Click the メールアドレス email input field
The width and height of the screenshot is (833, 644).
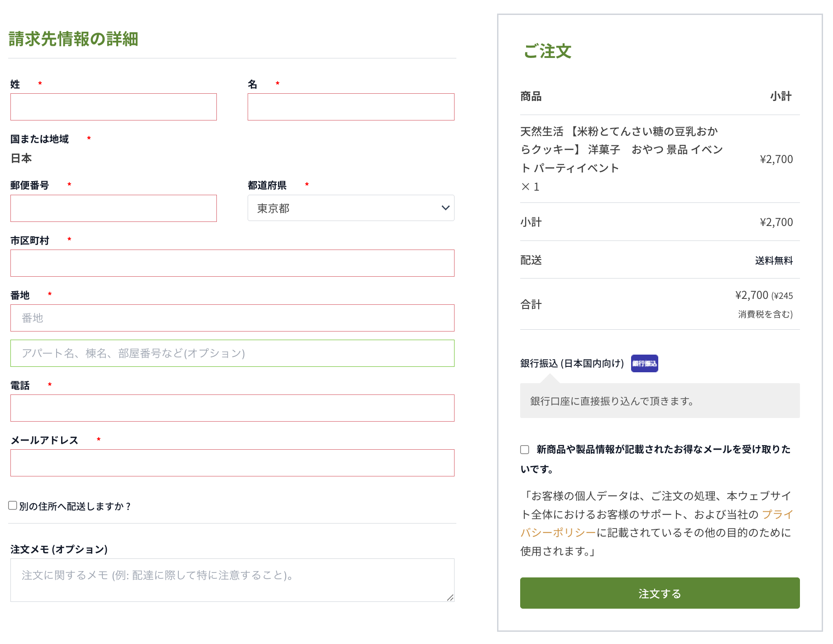click(232, 463)
